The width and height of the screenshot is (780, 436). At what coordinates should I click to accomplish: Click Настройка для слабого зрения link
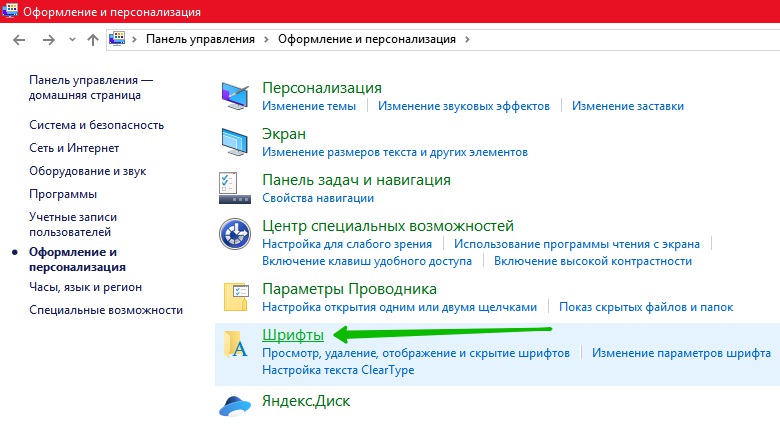click(347, 244)
